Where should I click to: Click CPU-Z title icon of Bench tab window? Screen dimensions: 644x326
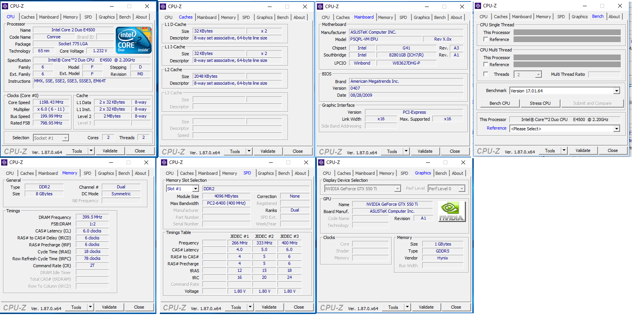coord(478,6)
